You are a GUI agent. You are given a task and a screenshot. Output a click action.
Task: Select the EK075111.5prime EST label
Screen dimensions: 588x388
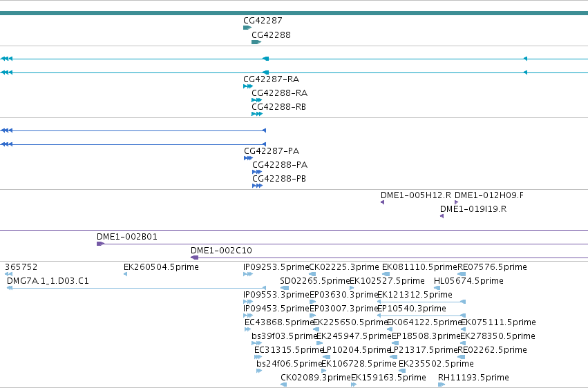point(498,323)
